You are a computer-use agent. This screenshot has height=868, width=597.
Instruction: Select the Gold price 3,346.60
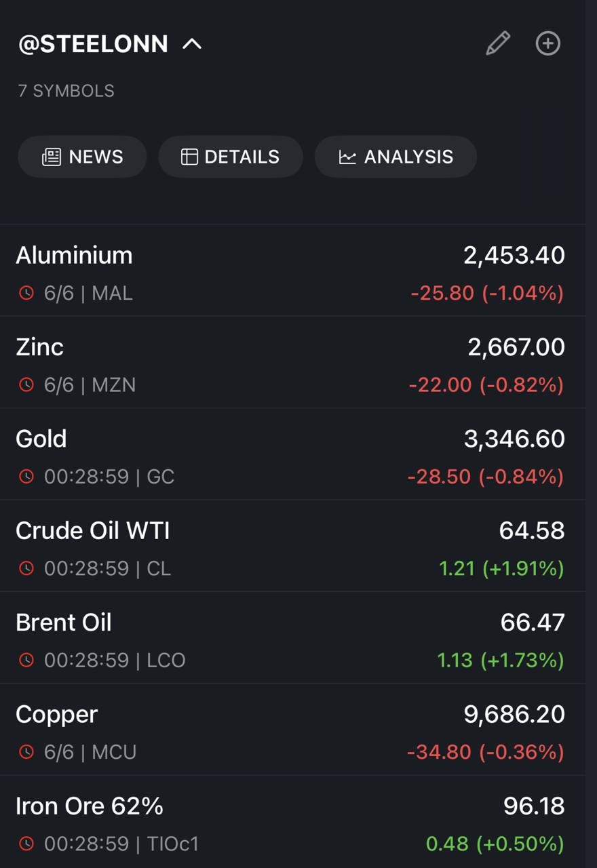tap(514, 439)
